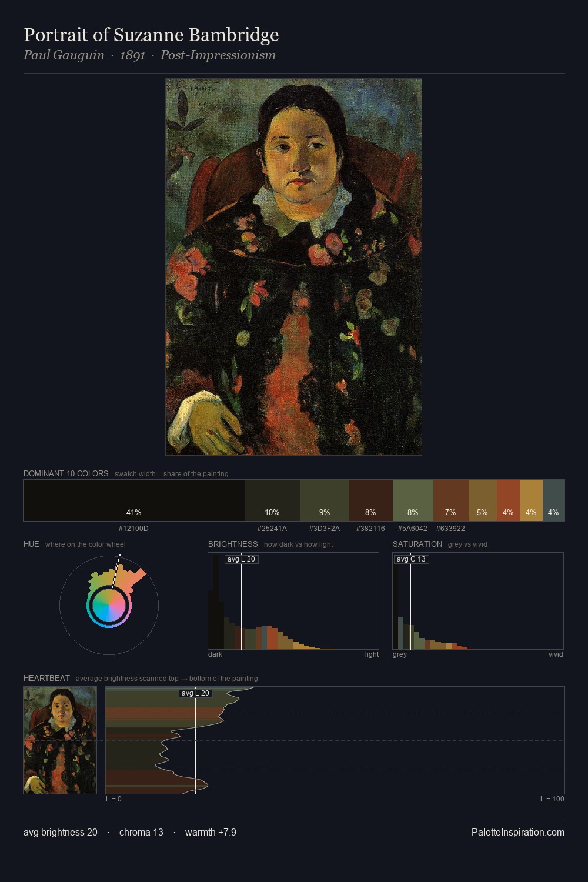Click the 'light' axis label
Screen dimensions: 588x882
click(372, 654)
